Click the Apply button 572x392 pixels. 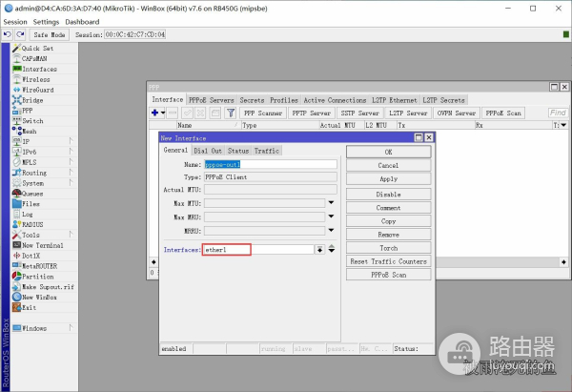(389, 179)
